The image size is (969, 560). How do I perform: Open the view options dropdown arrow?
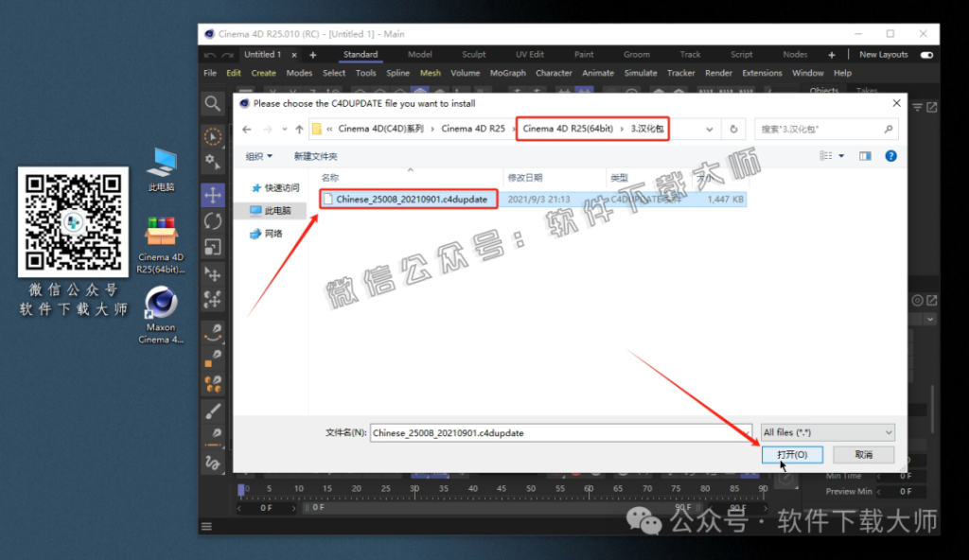[x=840, y=156]
